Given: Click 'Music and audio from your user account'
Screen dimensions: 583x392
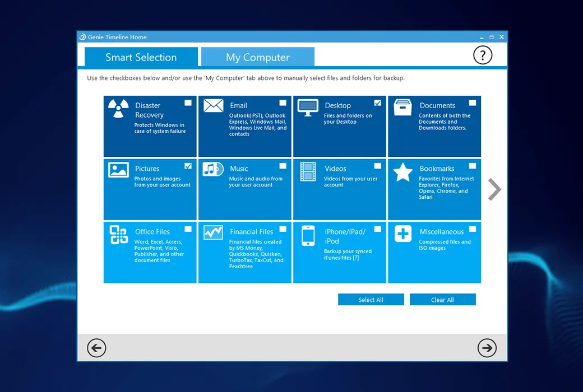Looking at the screenshot, I should (x=256, y=181).
